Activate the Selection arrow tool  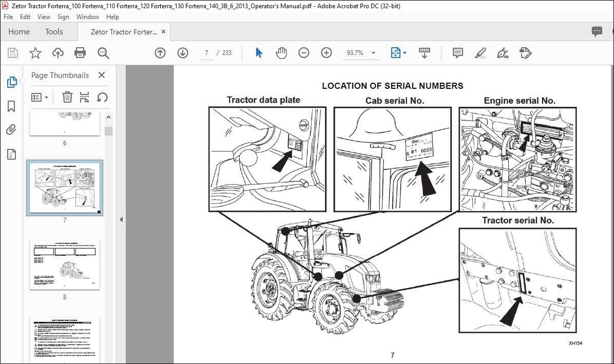point(259,53)
